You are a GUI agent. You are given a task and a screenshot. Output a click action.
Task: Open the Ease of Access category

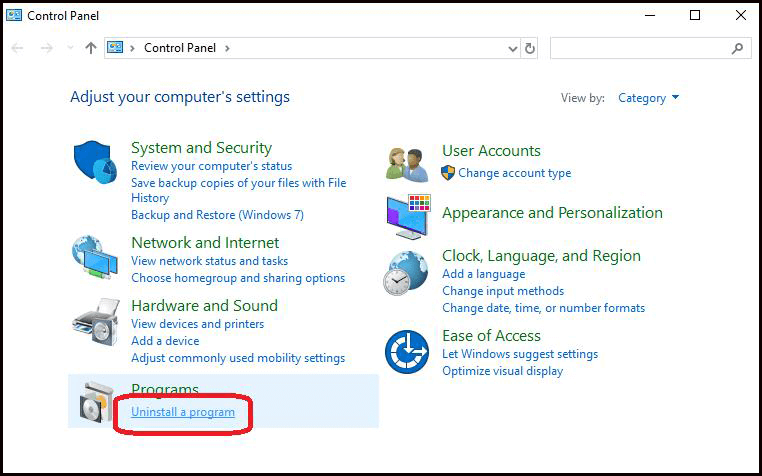491,335
